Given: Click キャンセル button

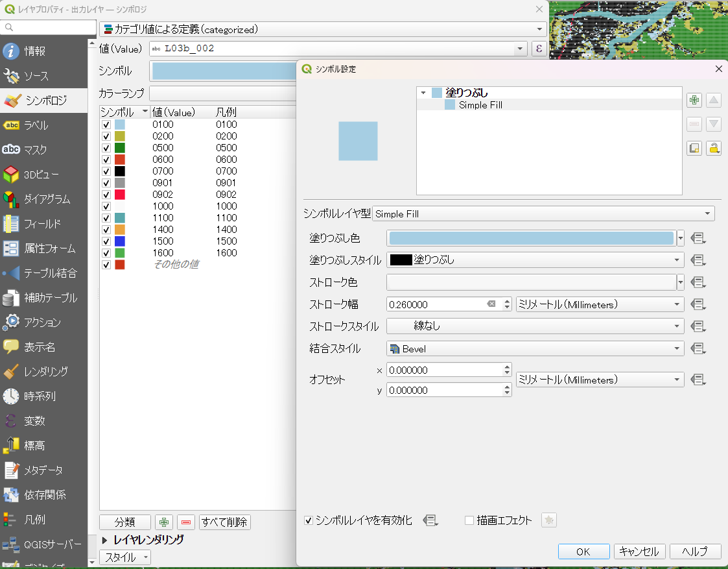Looking at the screenshot, I should tap(639, 551).
